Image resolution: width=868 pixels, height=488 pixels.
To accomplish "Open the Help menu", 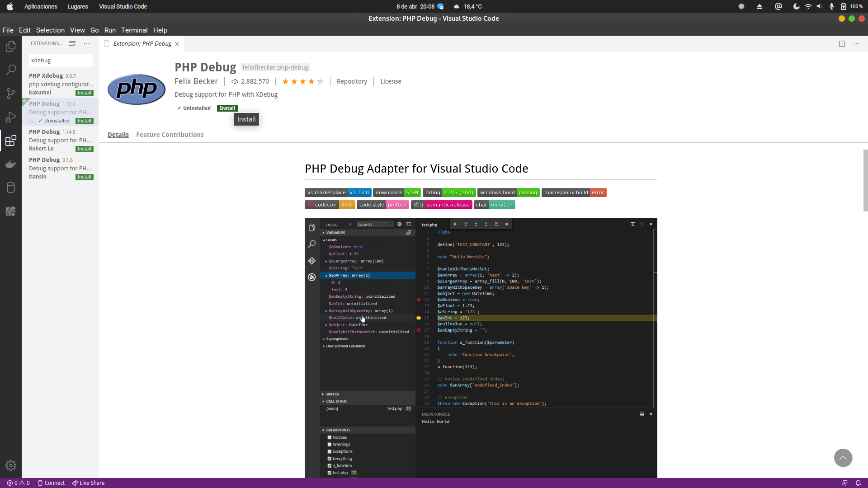I will coord(160,30).
